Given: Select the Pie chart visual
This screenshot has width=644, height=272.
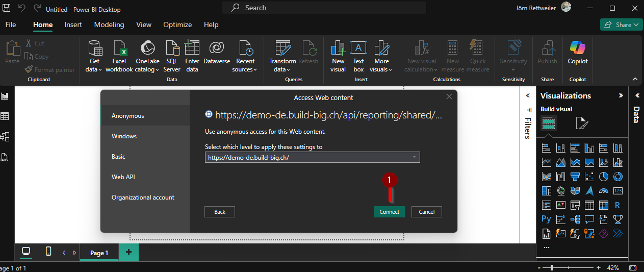Looking at the screenshot, I should [604, 177].
